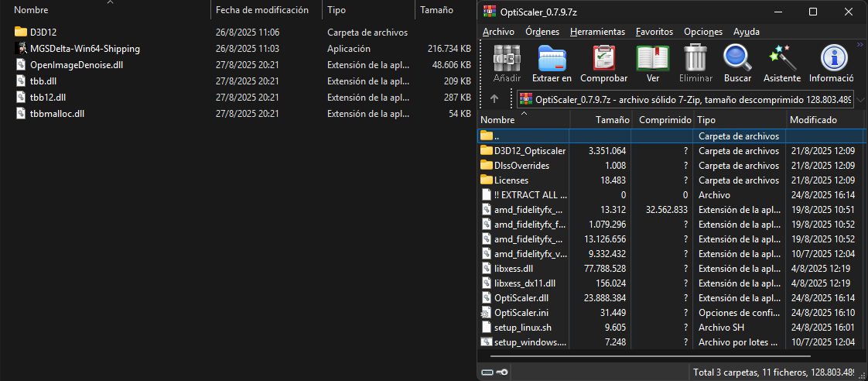
Task: Click the setup_windows batch file icon
Action: (x=486, y=342)
